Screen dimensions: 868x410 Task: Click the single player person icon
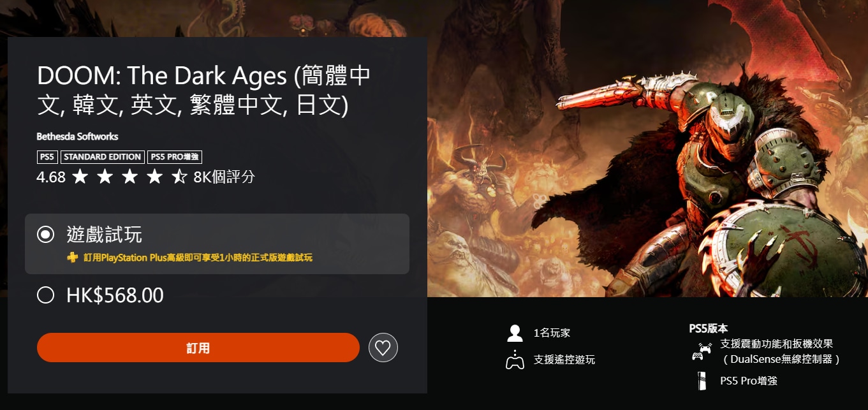point(515,333)
